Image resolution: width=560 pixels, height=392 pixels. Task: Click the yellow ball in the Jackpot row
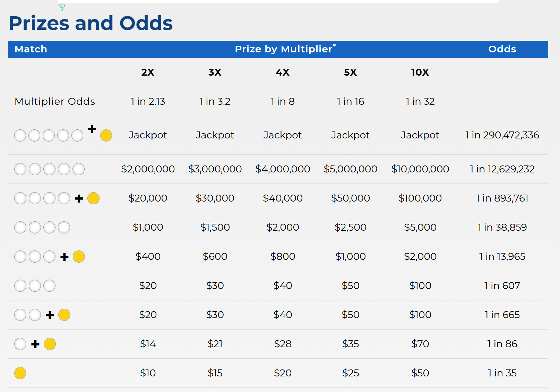pyautogui.click(x=106, y=135)
